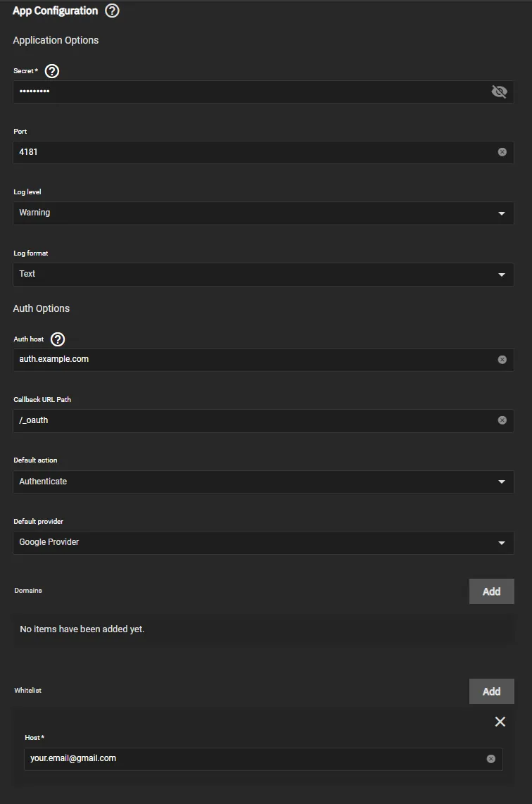The image size is (532, 804).
Task: Clear the auth.example.com value
Action: pos(502,359)
